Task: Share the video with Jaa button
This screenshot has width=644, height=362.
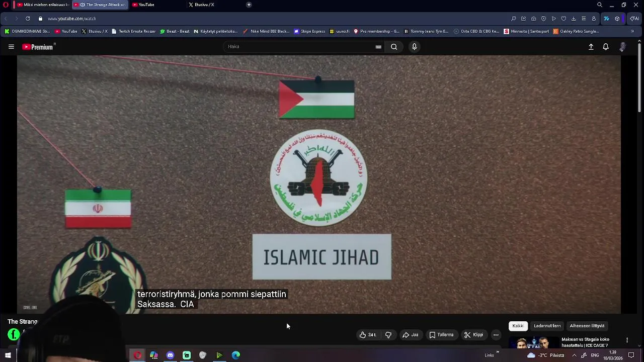Action: (x=410, y=335)
